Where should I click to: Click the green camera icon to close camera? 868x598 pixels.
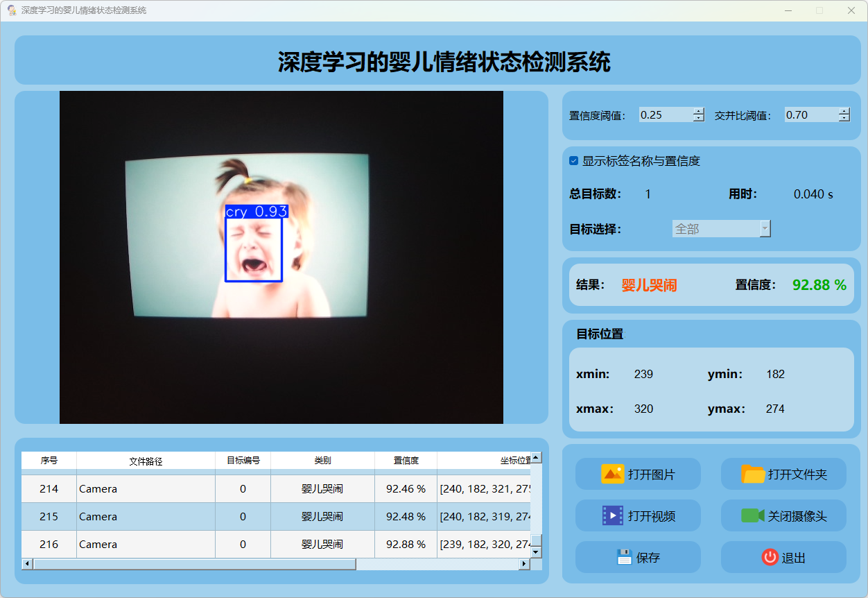(x=752, y=515)
